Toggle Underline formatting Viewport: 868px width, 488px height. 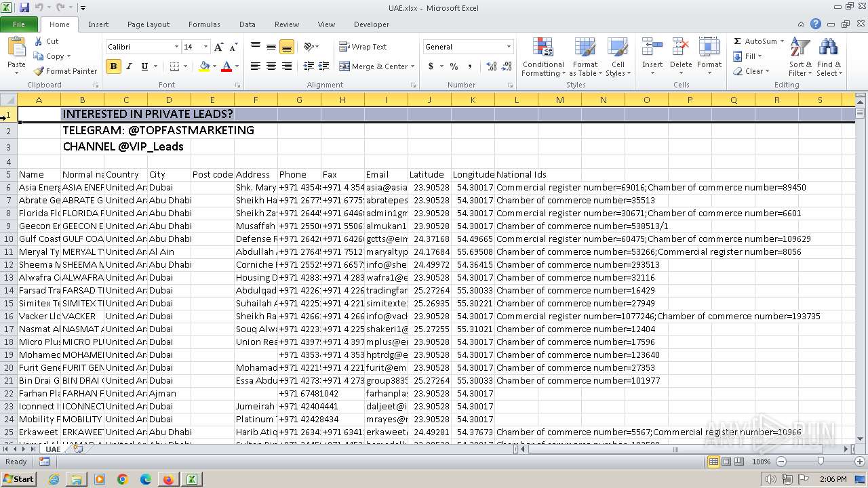point(144,66)
